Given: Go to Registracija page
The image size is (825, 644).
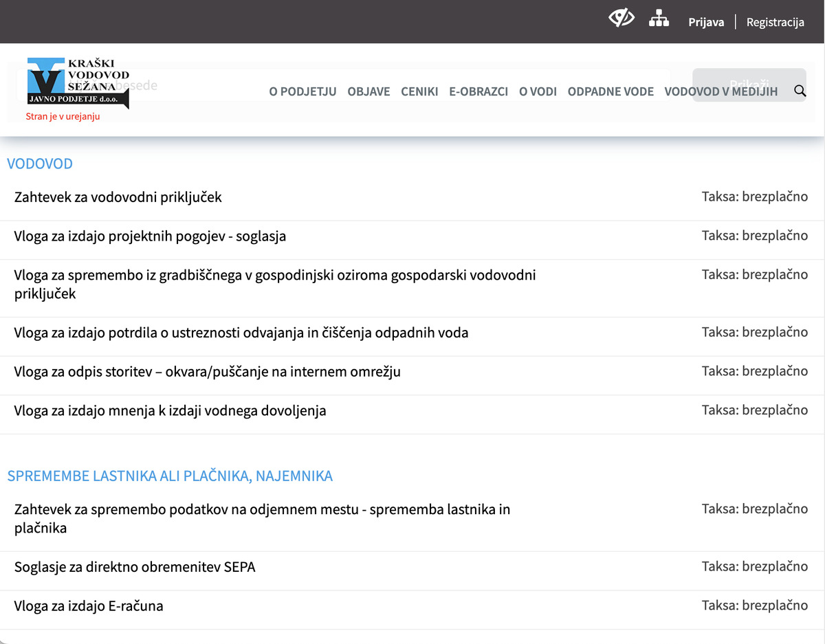Looking at the screenshot, I should pos(775,22).
